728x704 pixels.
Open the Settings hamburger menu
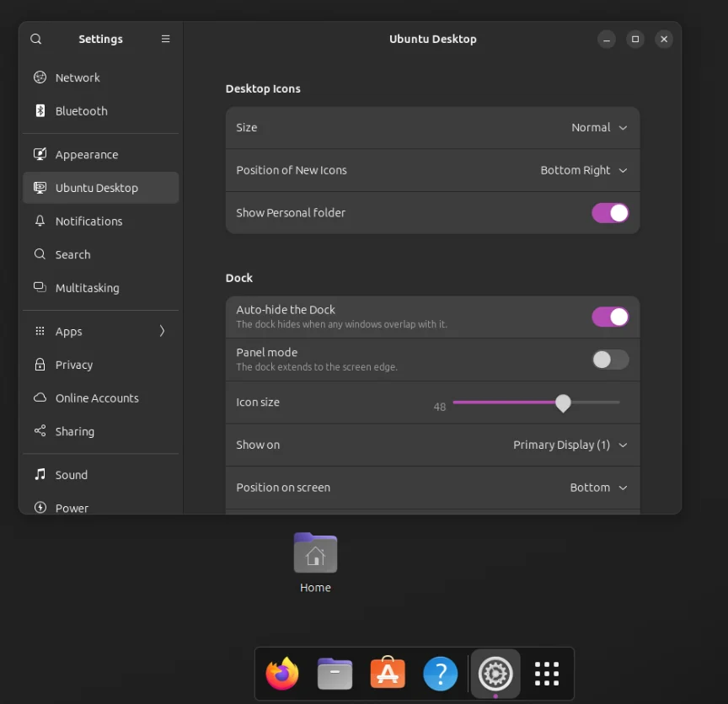pos(165,39)
